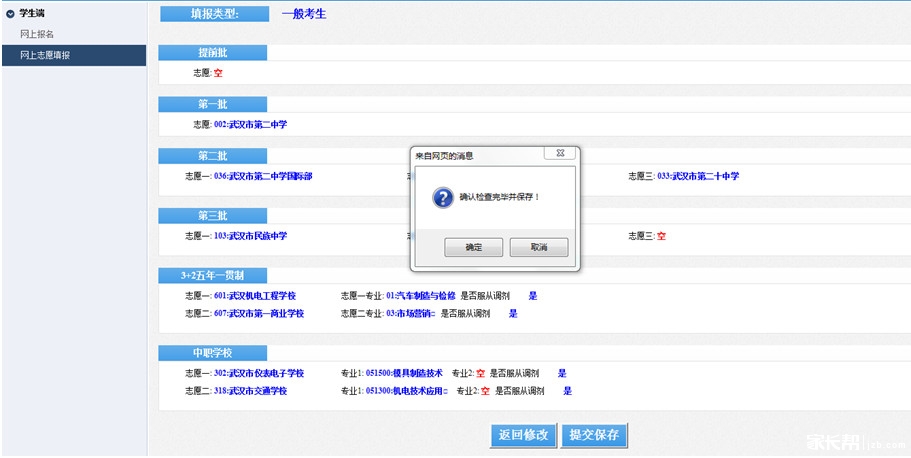The height and width of the screenshot is (458, 911).
Task: Click the 返回修改 button
Action: 523,435
